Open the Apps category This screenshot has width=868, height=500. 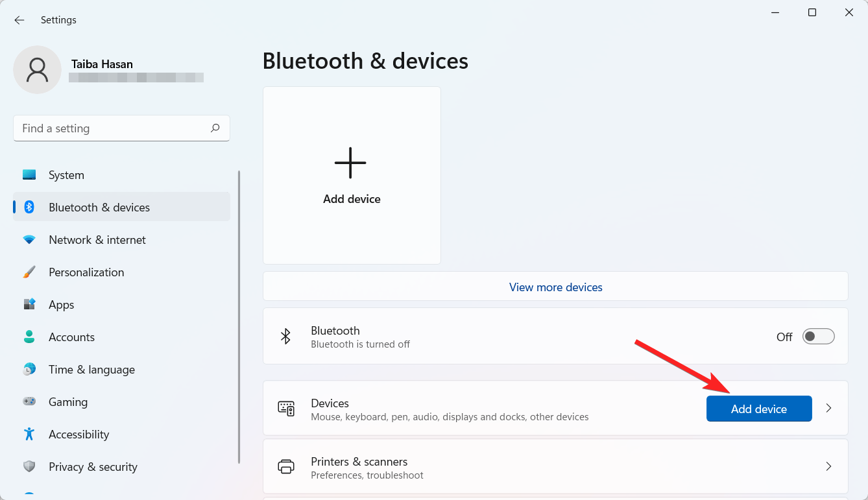pos(121,305)
